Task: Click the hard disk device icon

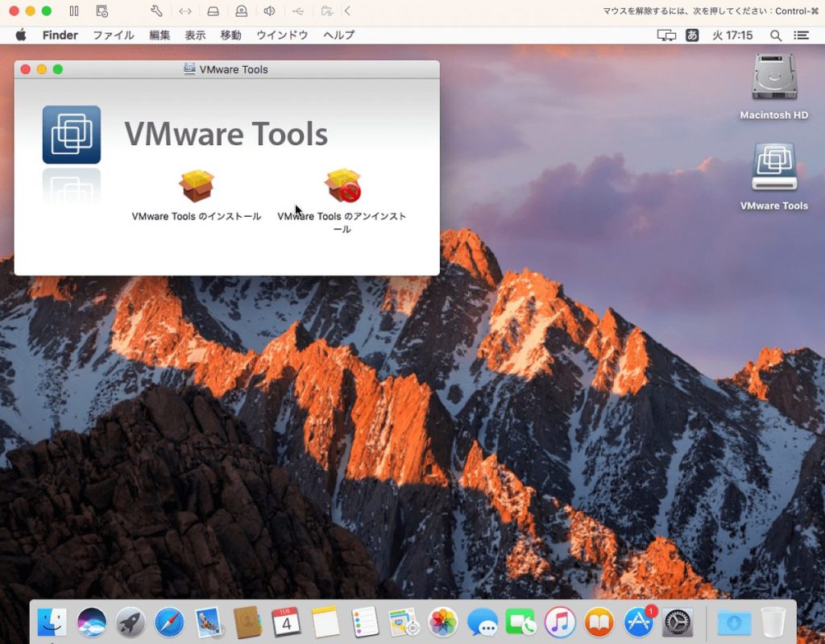Action: (x=213, y=11)
